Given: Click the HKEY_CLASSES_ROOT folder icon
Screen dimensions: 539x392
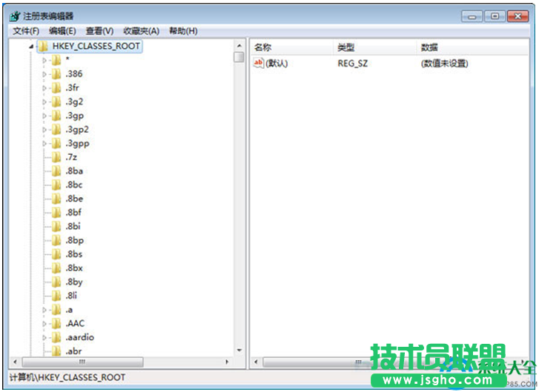Looking at the screenshot, I should [x=43, y=46].
